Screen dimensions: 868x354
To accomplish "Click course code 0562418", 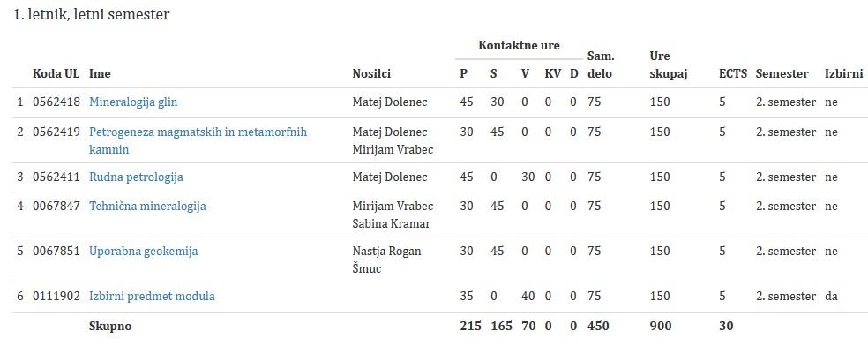I will [x=56, y=102].
